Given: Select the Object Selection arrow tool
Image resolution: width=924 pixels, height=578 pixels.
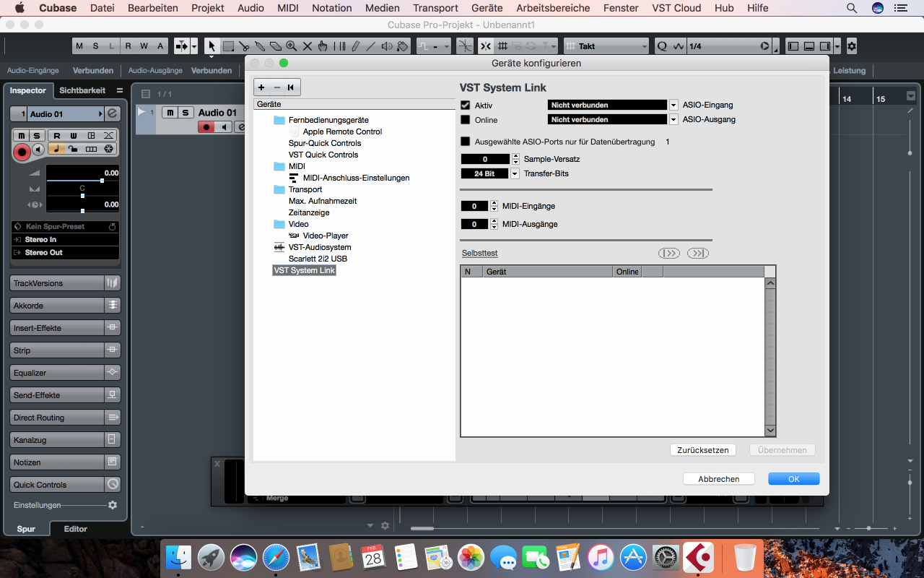Looking at the screenshot, I should [212, 46].
